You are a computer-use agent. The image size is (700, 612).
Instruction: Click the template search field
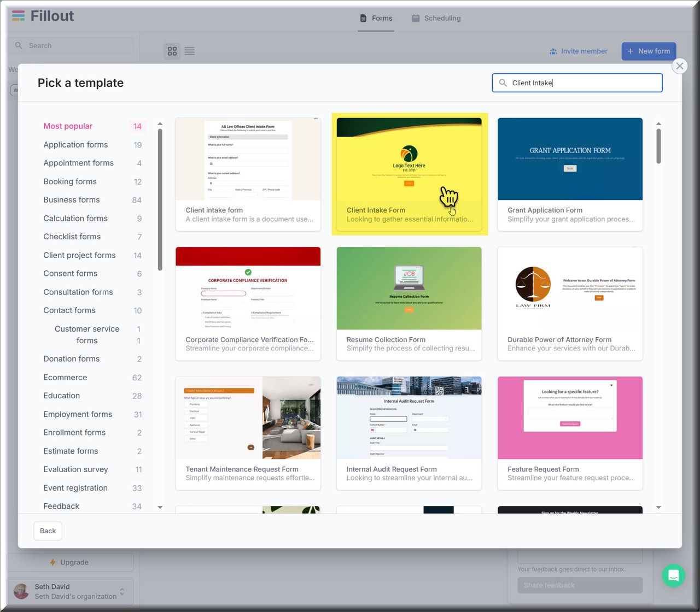[577, 83]
